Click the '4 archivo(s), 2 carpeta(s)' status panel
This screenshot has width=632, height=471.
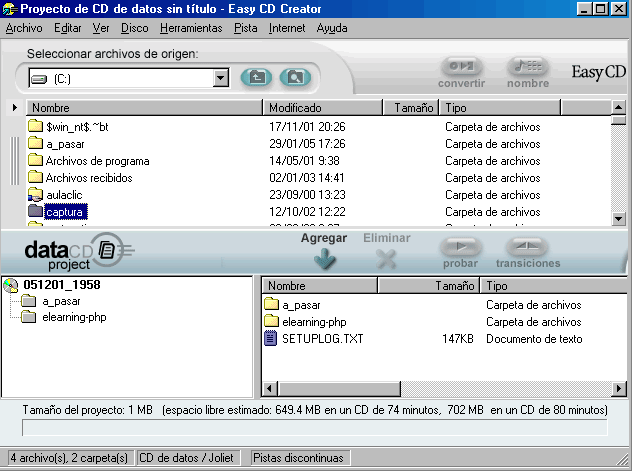(69, 458)
